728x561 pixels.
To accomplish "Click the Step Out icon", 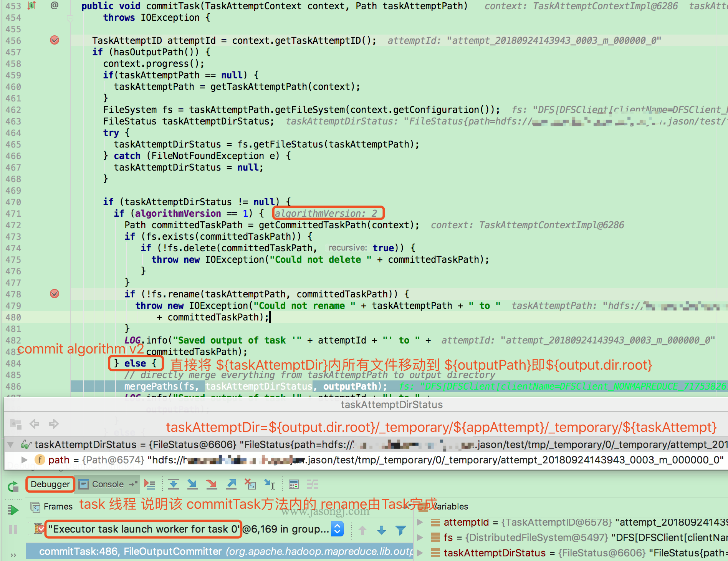I will 231,484.
